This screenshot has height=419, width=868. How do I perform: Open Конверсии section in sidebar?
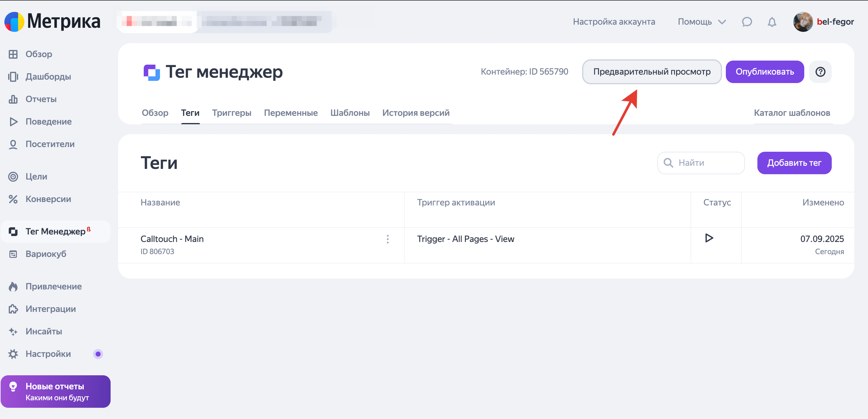tap(48, 199)
